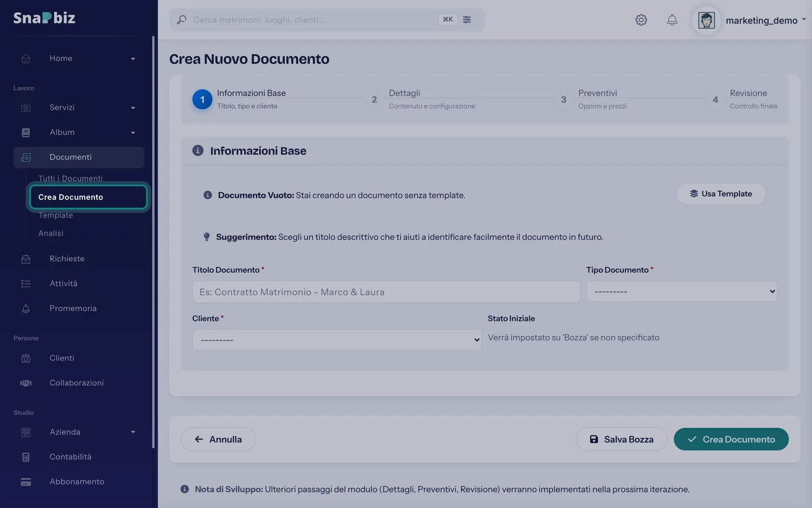The height and width of the screenshot is (508, 812).
Task: Expand the Album submenu arrow
Action: coord(133,133)
